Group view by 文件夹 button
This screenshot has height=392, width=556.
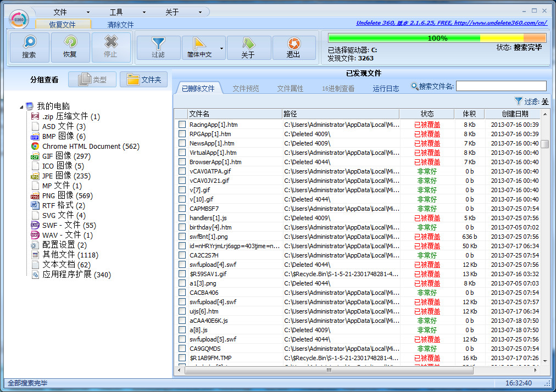143,80
